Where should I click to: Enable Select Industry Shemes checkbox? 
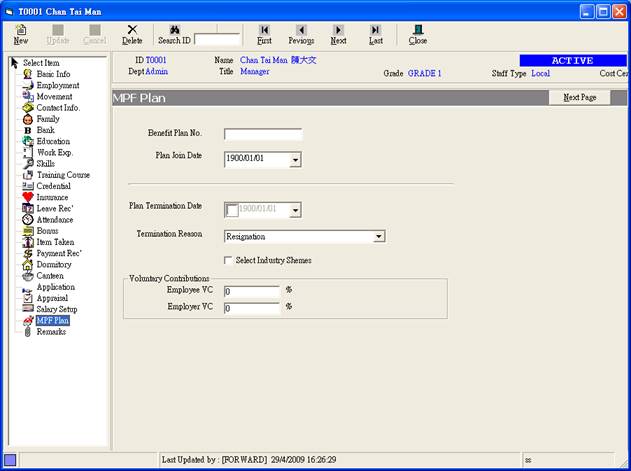point(228,260)
